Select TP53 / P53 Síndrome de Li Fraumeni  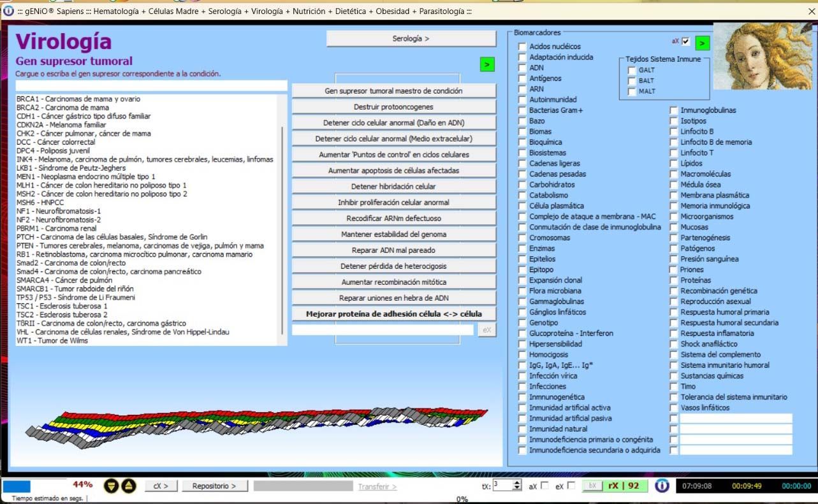tap(76, 298)
